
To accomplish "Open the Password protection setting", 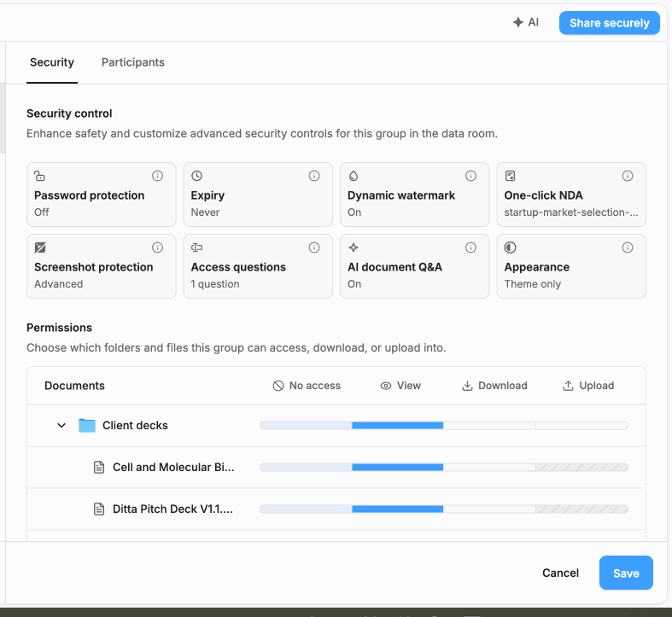I will coord(101,195).
